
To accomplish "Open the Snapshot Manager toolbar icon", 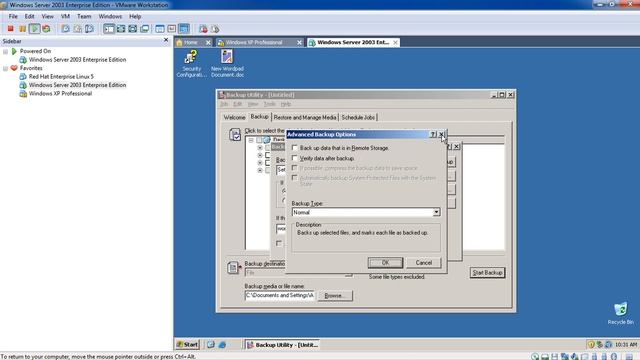I will [89, 29].
